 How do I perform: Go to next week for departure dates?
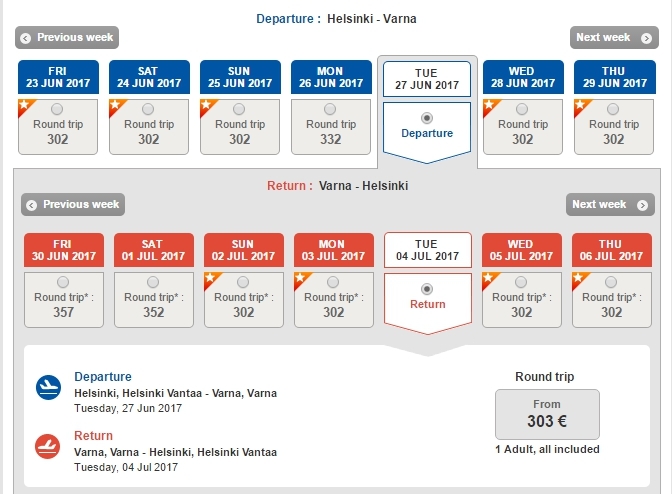(611, 38)
